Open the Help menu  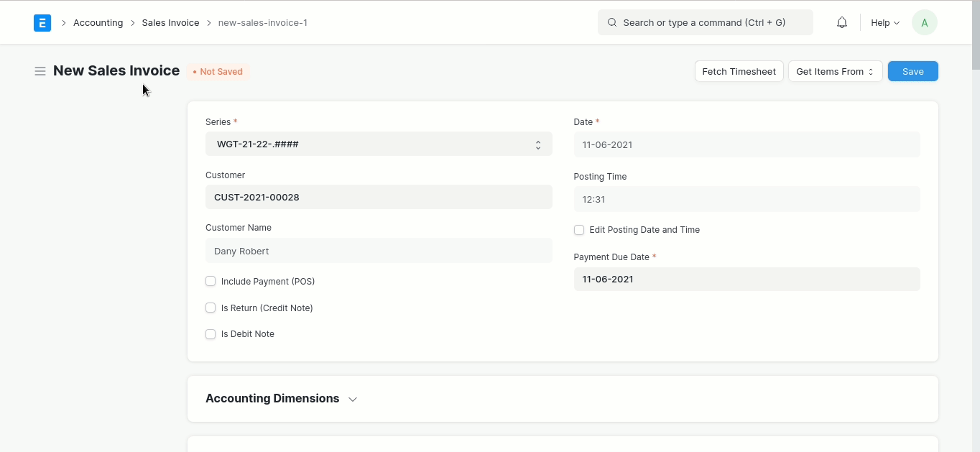(884, 23)
